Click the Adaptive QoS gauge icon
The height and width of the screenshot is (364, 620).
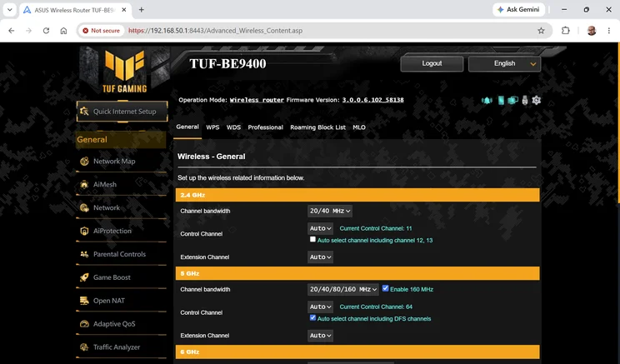tap(84, 324)
